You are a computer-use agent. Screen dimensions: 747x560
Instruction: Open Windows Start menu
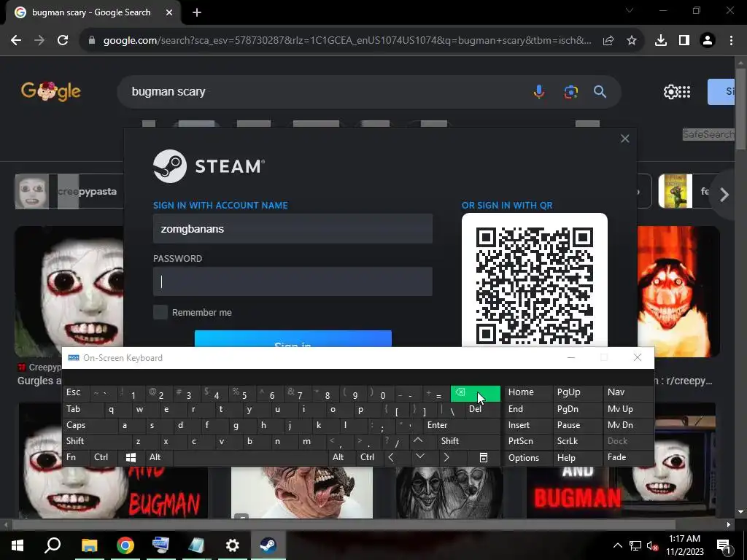[x=18, y=545]
